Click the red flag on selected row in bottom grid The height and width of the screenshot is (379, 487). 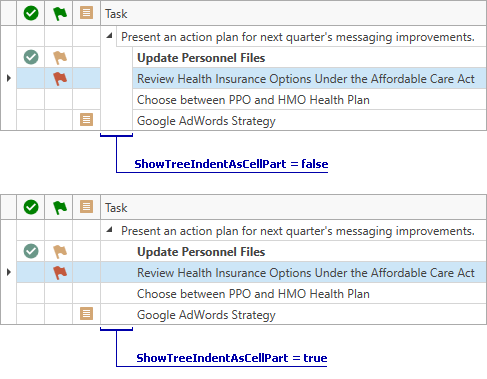(60, 273)
